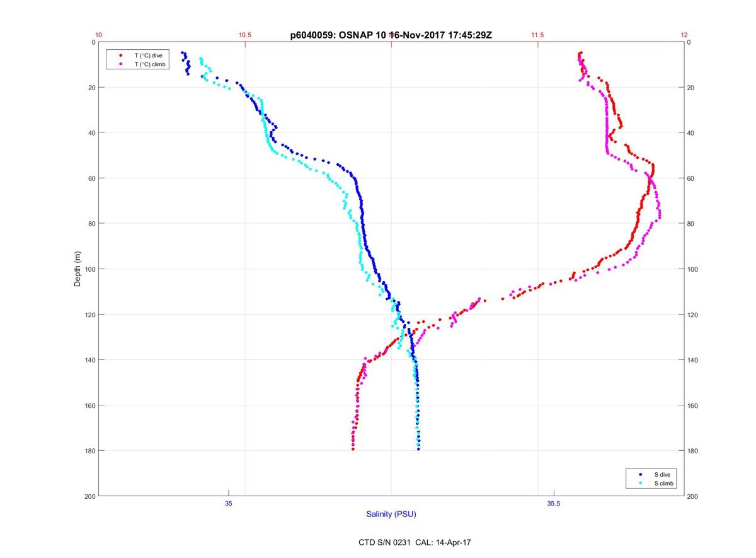Click the magenta marker for T climb legend

(120, 64)
